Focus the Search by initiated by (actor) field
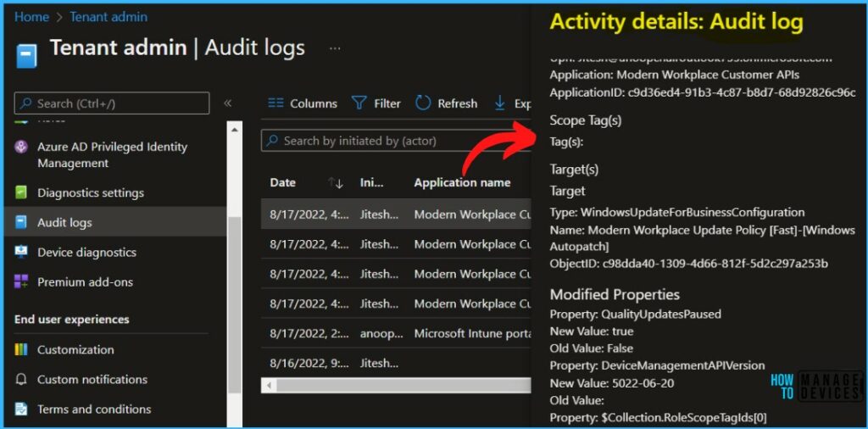This screenshot has height=429, width=868. [396, 141]
